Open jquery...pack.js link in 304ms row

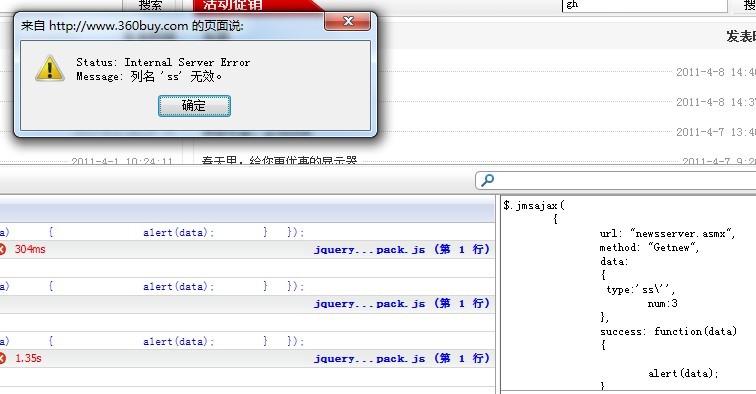402,249
